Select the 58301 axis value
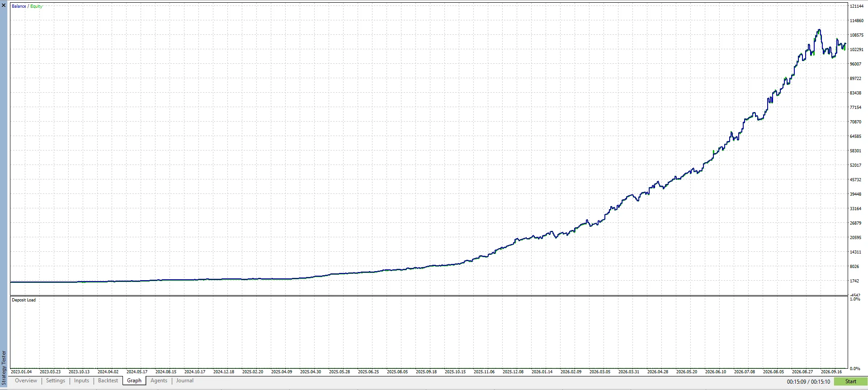 [x=856, y=151]
